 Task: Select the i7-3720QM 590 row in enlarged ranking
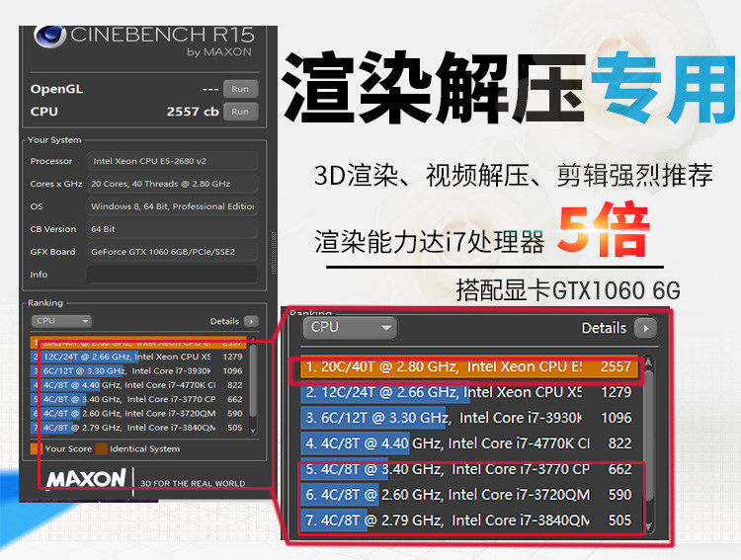[469, 494]
